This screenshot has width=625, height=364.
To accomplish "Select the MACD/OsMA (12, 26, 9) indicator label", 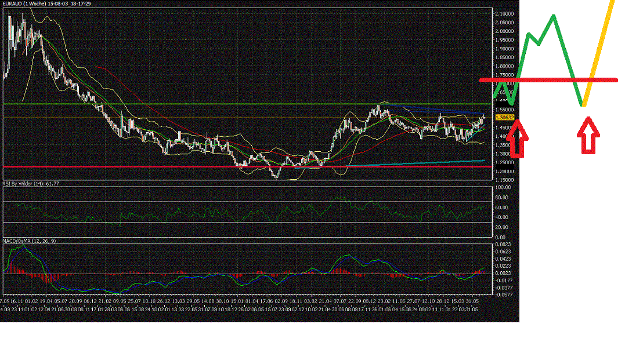I will point(29,241).
